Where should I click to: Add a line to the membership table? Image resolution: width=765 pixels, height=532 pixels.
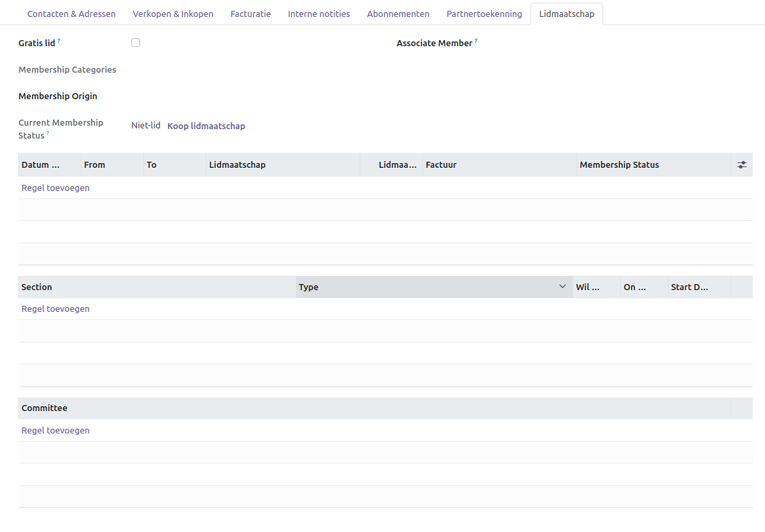(x=56, y=188)
